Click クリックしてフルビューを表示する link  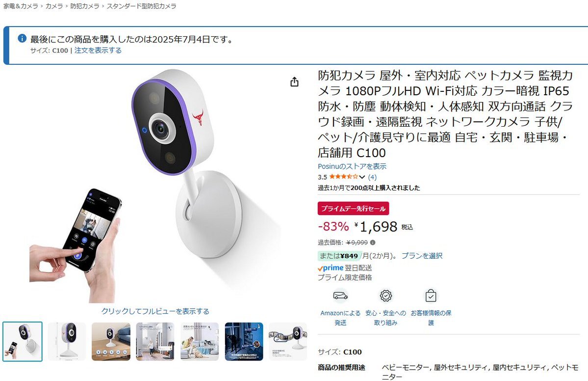[x=155, y=311]
